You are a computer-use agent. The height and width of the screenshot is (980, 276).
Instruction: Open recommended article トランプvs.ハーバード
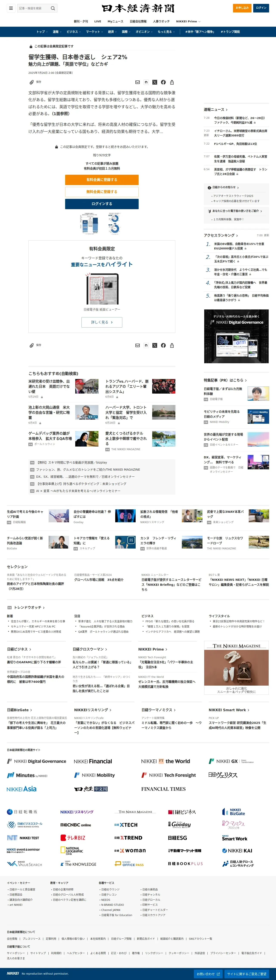coord(127,386)
